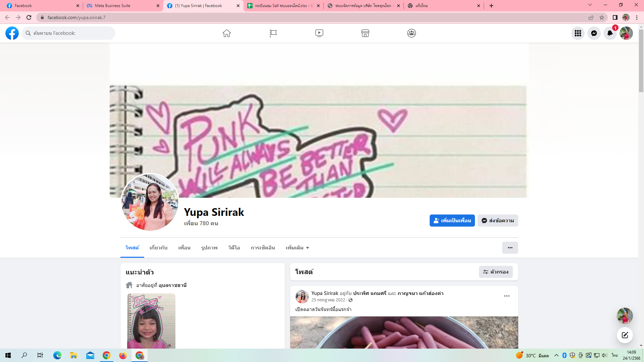Open Firefox from the Windows taskbar

(x=123, y=355)
